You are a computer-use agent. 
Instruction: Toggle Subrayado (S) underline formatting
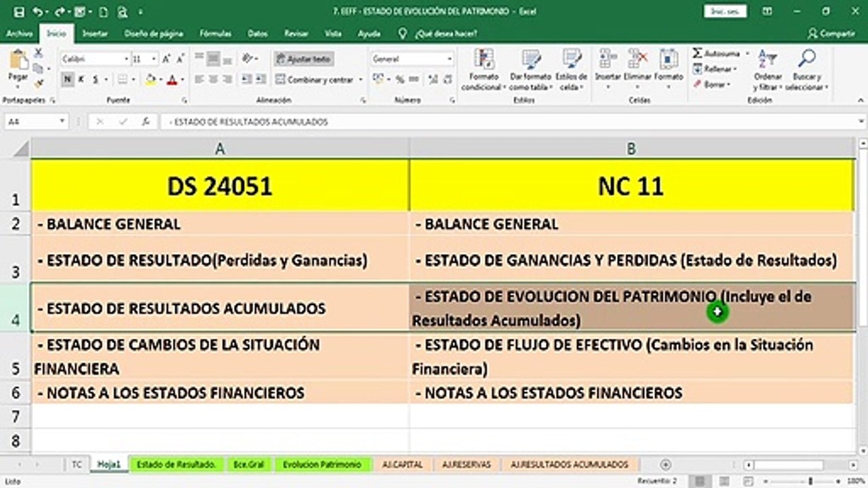click(x=95, y=79)
